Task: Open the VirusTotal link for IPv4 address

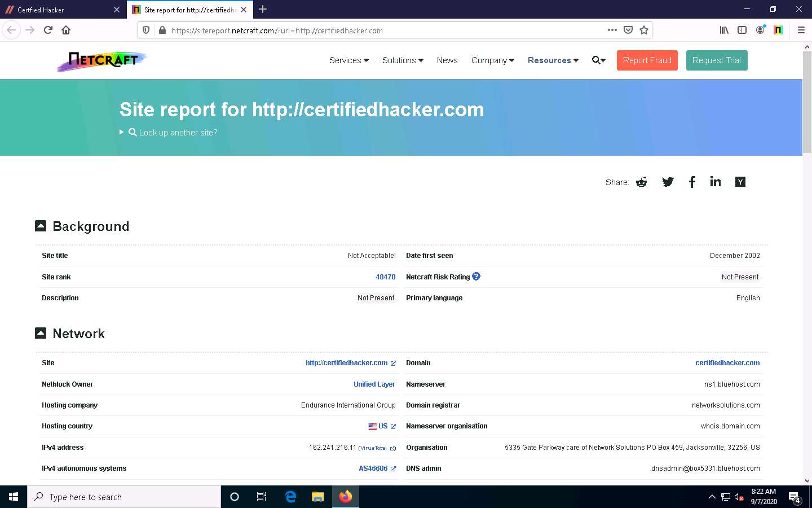Action: [x=377, y=448]
